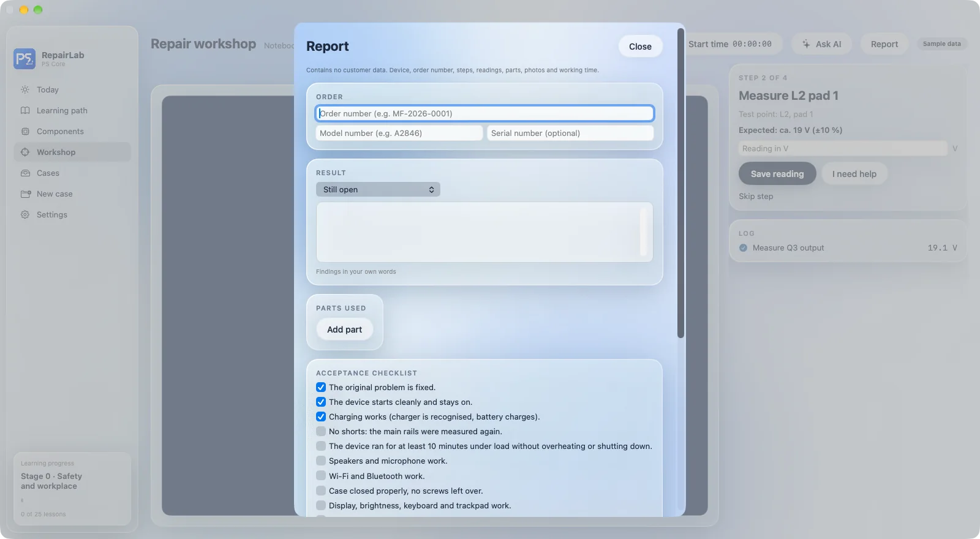Check 'No shorts: main rails measured again'

pyautogui.click(x=321, y=431)
